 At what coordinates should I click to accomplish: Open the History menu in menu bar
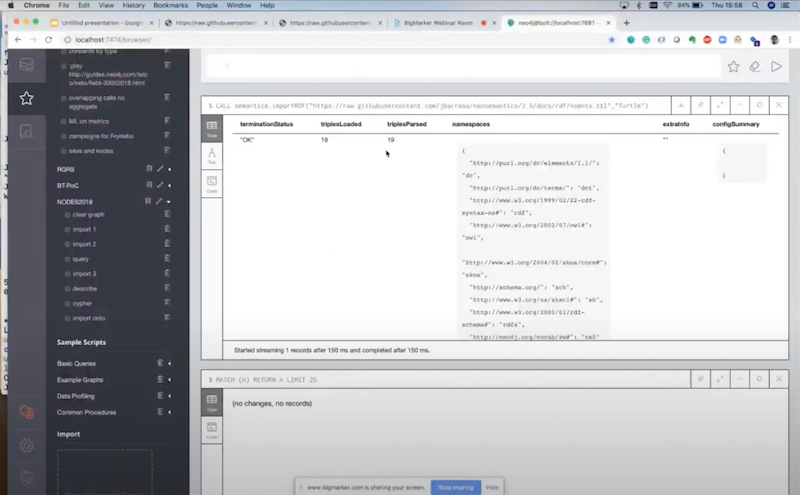pos(133,5)
